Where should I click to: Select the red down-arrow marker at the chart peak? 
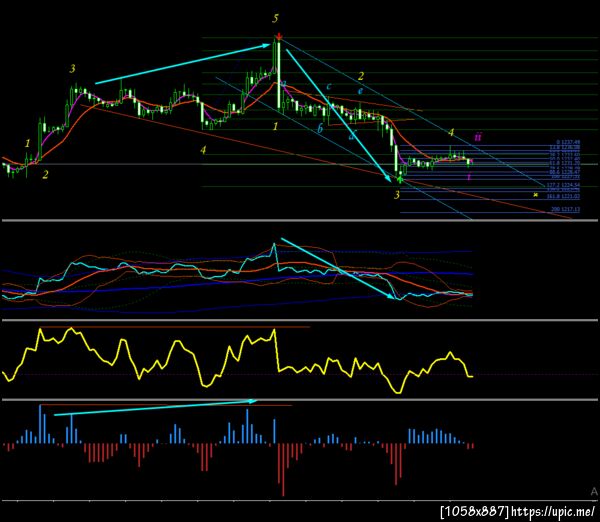[x=279, y=37]
